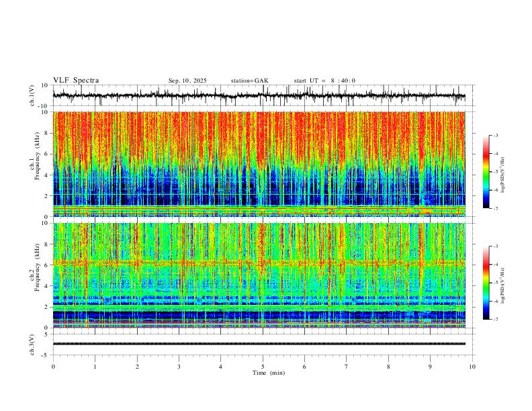Click the "2" kHz tick of ch.2 spectrogram
The width and height of the screenshot is (532, 411).
click(x=46, y=307)
